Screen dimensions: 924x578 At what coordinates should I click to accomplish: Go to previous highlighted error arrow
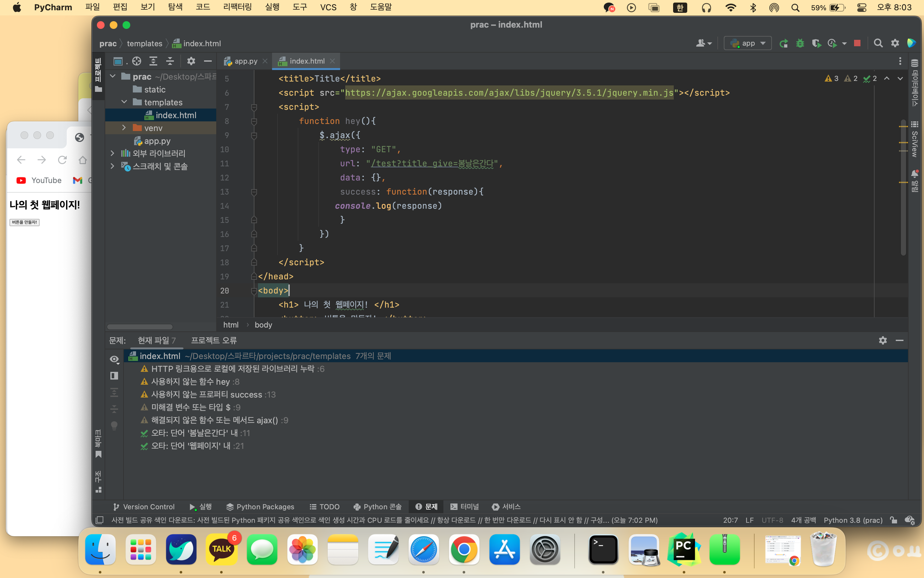coord(886,78)
